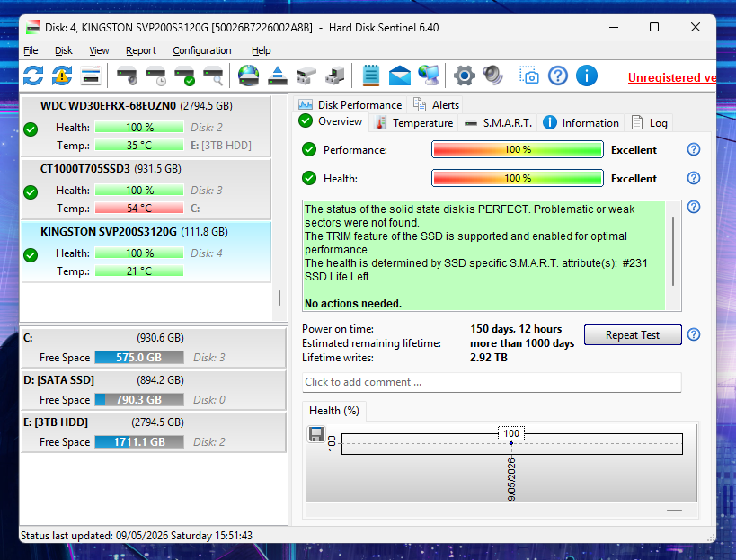Click the globe on drive toolbar icon

coord(248,76)
